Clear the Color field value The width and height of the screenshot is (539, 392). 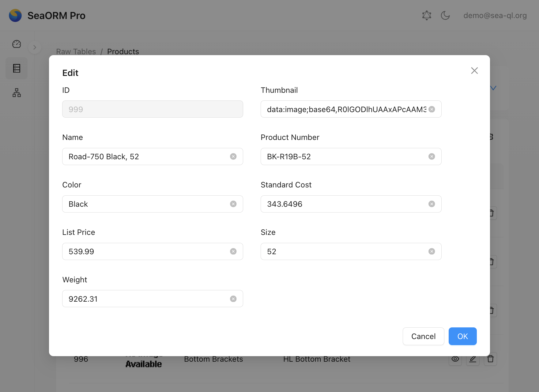233,204
